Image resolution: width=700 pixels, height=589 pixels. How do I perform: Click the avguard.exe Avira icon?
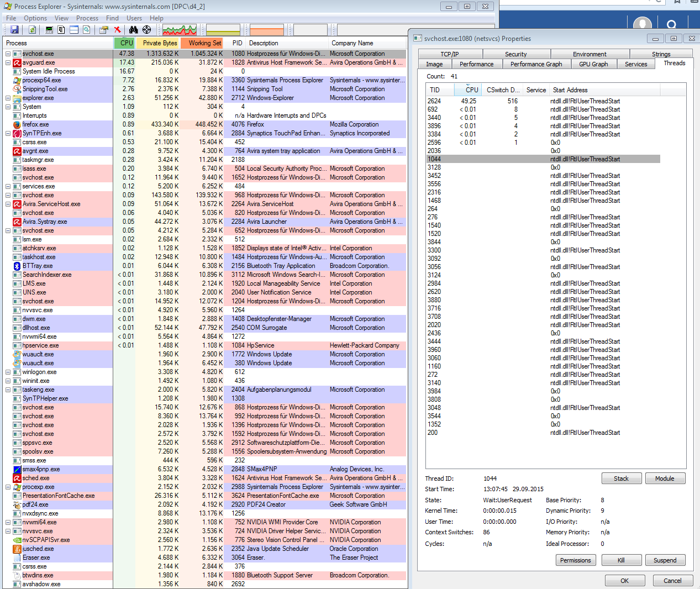click(x=17, y=62)
